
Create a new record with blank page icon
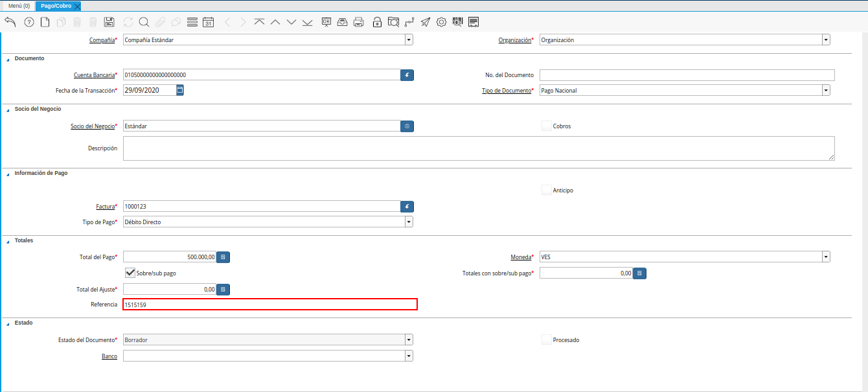click(45, 22)
